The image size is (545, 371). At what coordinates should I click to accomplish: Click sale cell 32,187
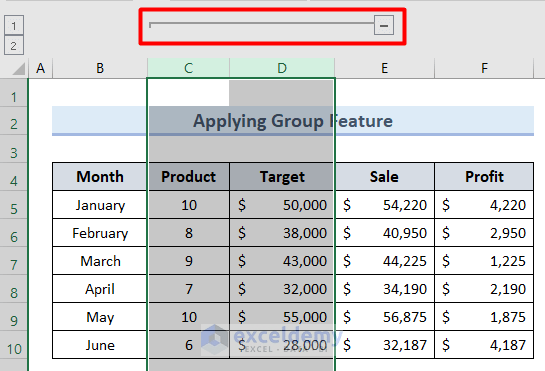tap(384, 345)
